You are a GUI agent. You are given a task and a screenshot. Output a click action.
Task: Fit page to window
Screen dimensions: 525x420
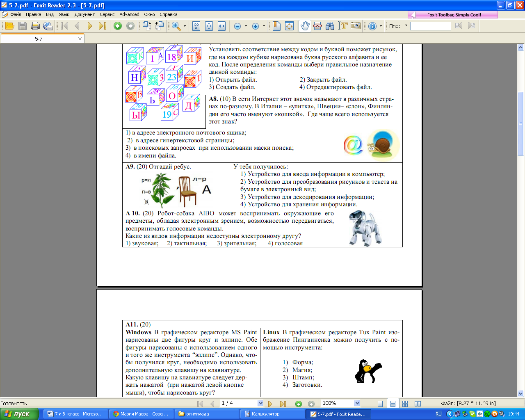[209, 26]
